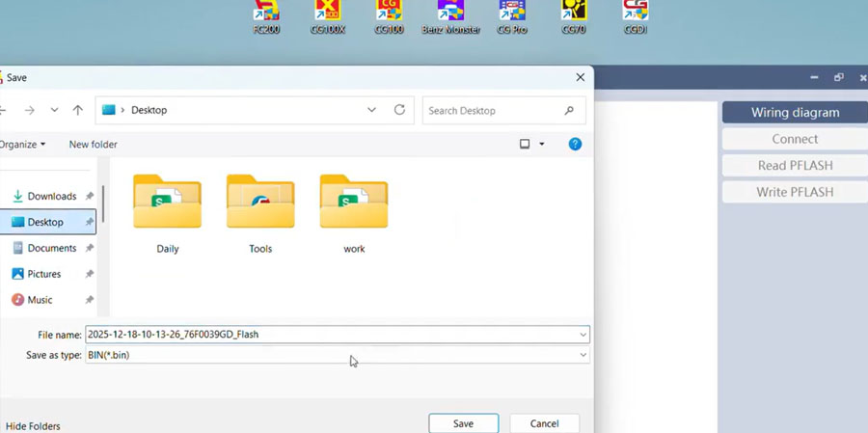Go up one folder level arrow
868x433 pixels.
(x=78, y=111)
